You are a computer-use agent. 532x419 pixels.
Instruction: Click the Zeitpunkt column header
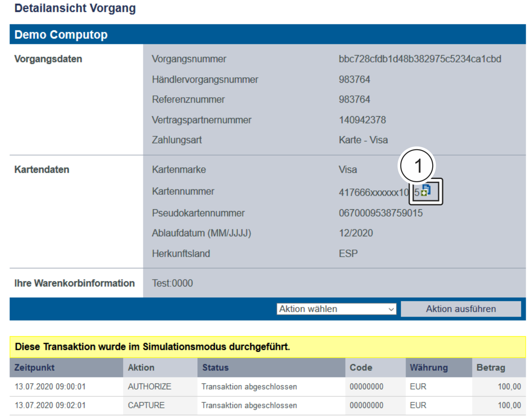(35, 367)
